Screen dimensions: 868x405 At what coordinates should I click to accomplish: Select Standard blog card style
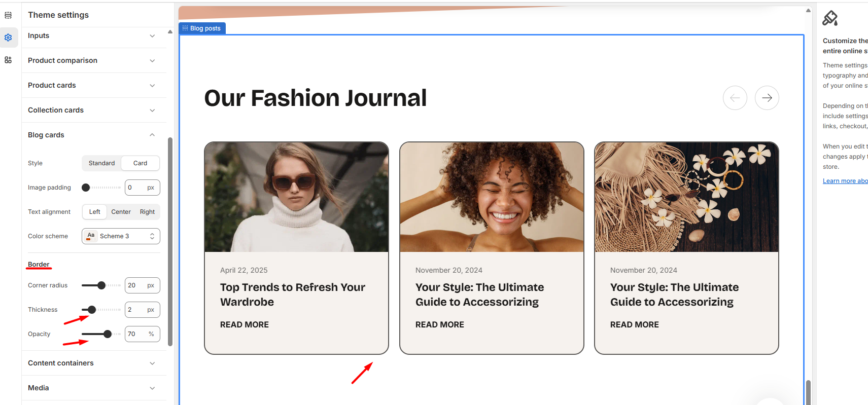(101, 163)
